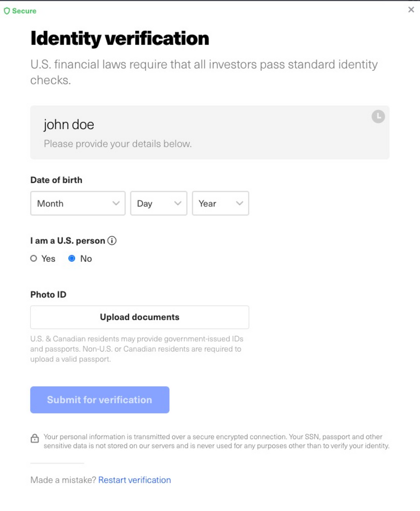Image resolution: width=420 pixels, height=511 pixels.
Task: Click the Identity verification heading
Action: point(120,38)
